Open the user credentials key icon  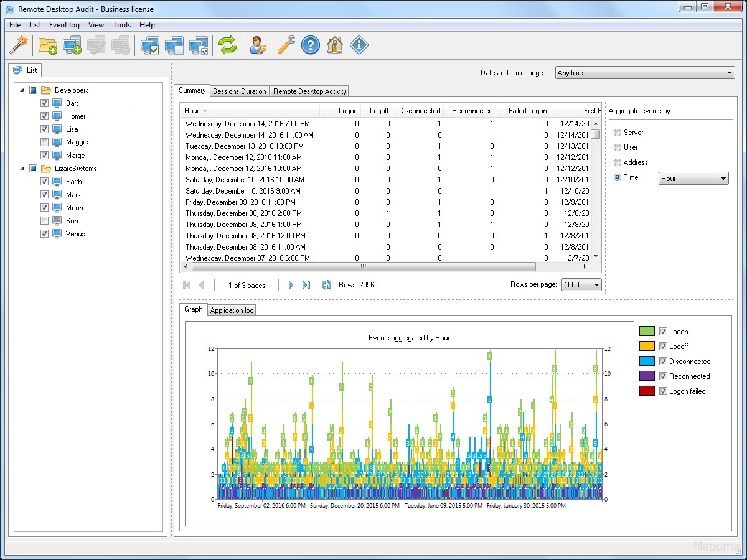[x=258, y=45]
